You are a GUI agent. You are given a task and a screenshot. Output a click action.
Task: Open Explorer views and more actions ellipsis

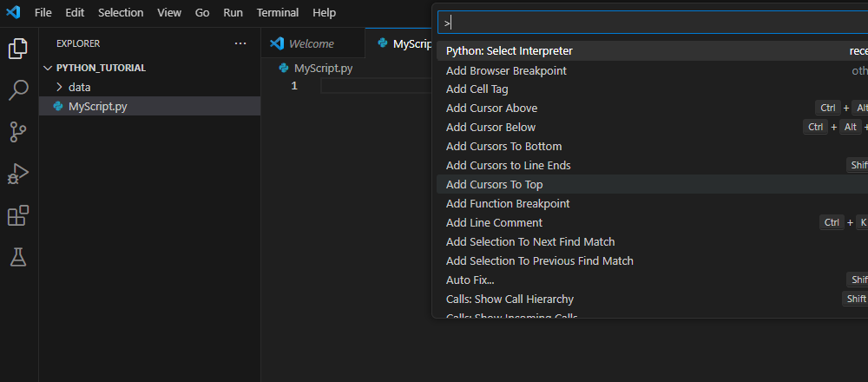[240, 43]
